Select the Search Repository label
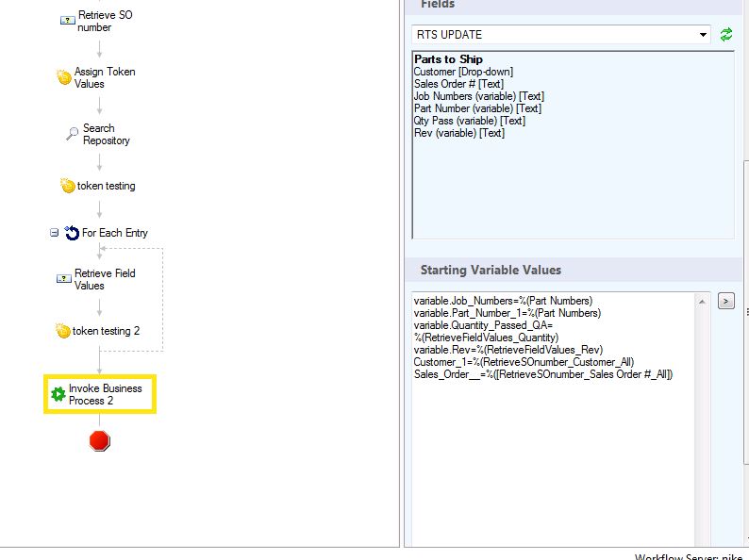This screenshot has width=749, height=560. [106, 134]
